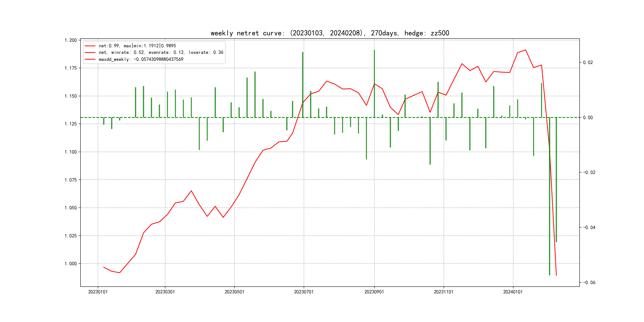
Task: Click the 0.00 right axis tick label
Action: pyautogui.click(x=588, y=117)
